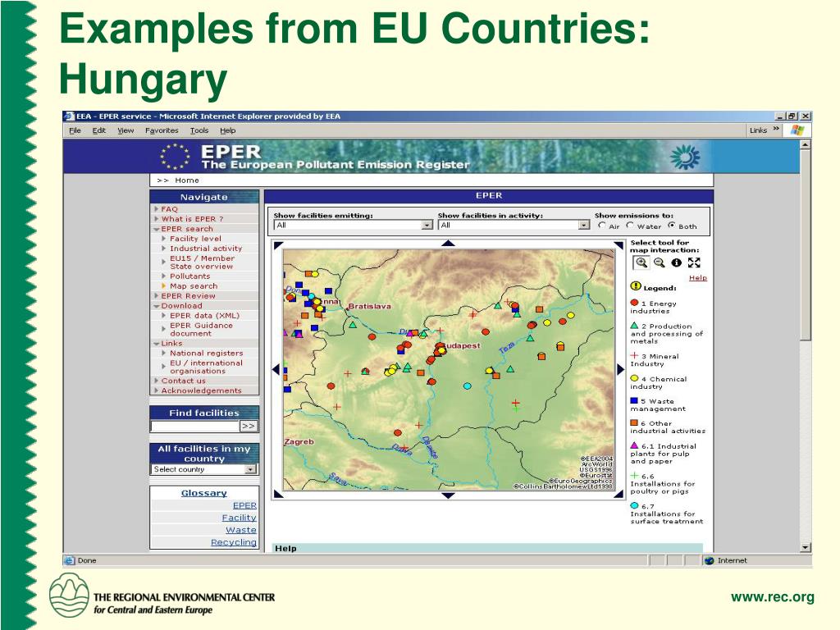The width and height of the screenshot is (840, 630).
Task: Open the Recycling glossary link
Action: (x=234, y=542)
